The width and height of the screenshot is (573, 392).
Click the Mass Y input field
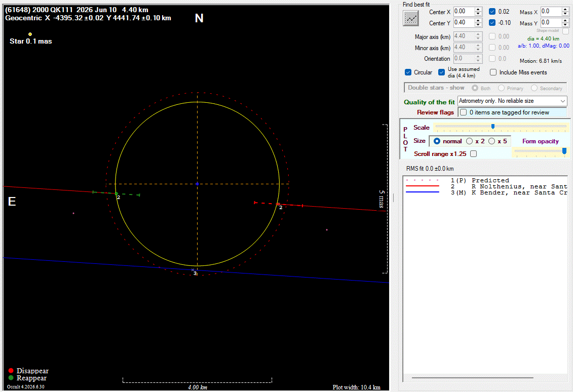tap(551, 23)
